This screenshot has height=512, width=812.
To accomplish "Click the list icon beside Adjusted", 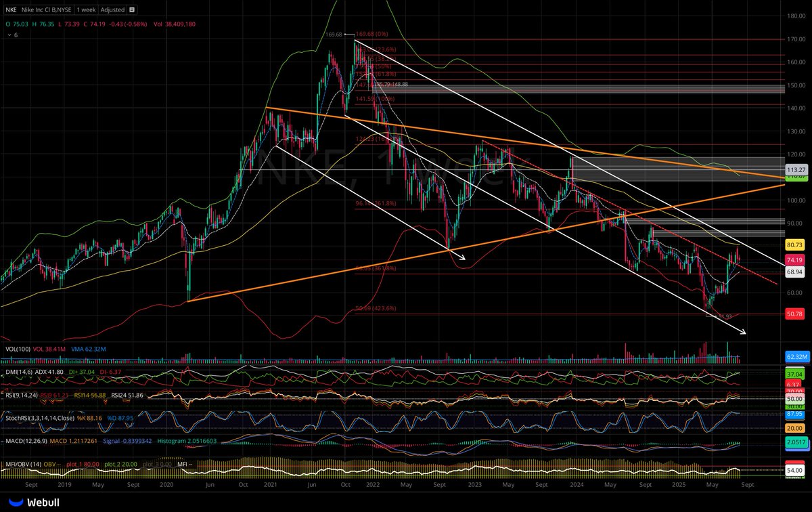I will tap(131, 9).
